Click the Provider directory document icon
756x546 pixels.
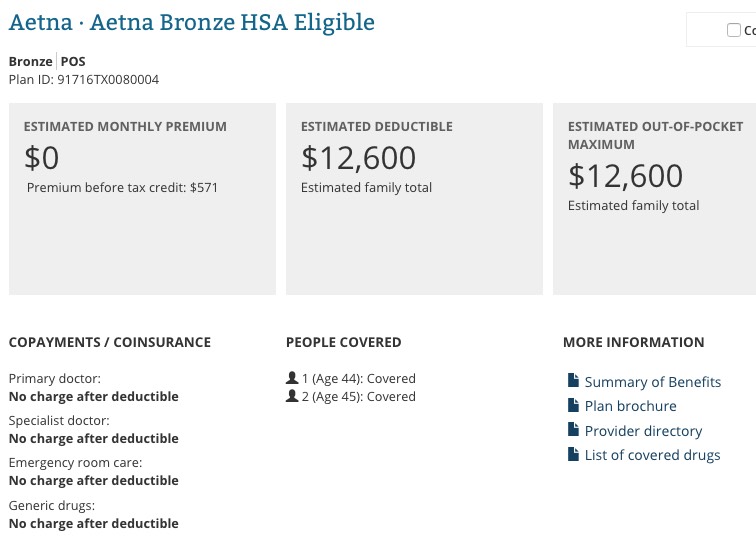[573, 430]
